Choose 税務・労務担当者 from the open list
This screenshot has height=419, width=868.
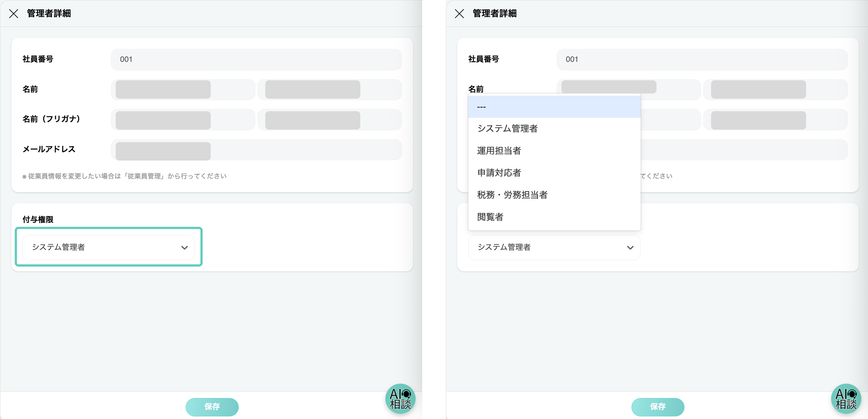512,195
